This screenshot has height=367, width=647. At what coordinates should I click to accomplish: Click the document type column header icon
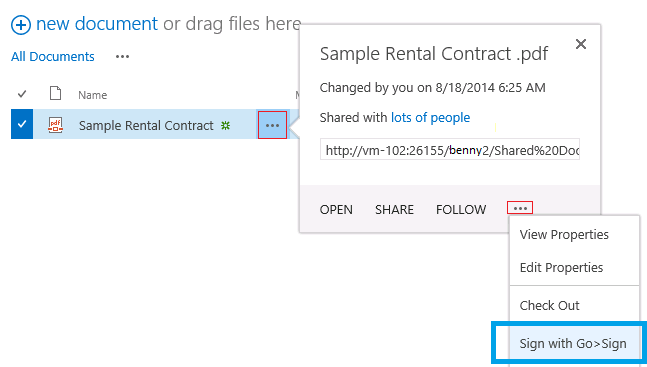point(55,94)
